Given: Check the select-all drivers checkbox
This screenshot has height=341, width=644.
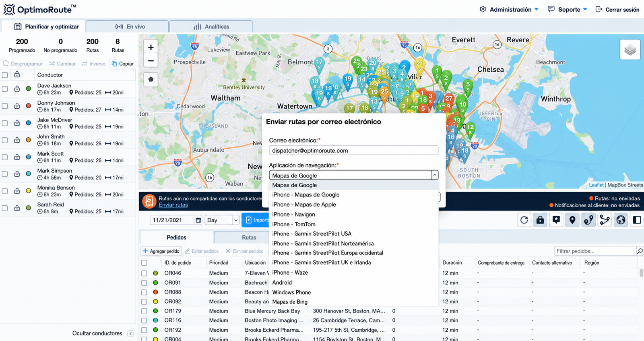Looking at the screenshot, I should [5, 75].
